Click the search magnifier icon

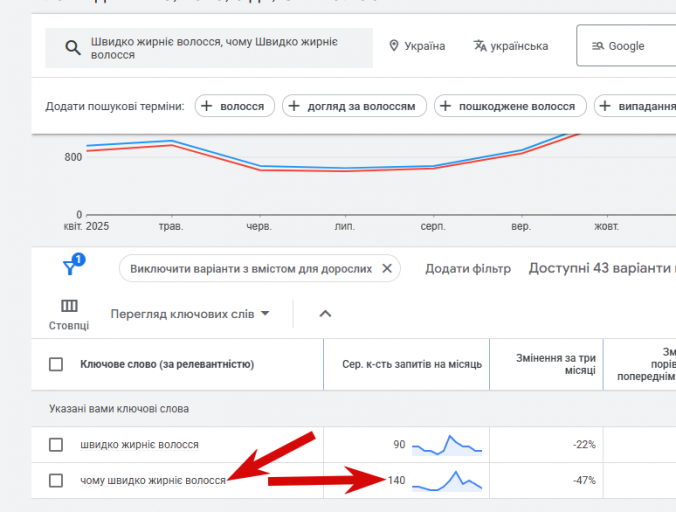pyautogui.click(x=73, y=48)
